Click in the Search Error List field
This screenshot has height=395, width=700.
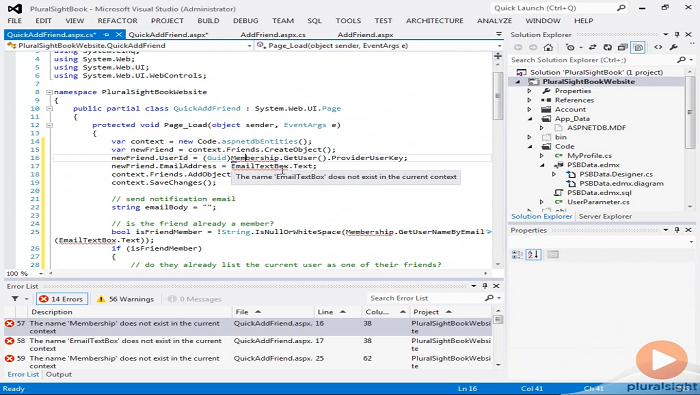coord(425,298)
